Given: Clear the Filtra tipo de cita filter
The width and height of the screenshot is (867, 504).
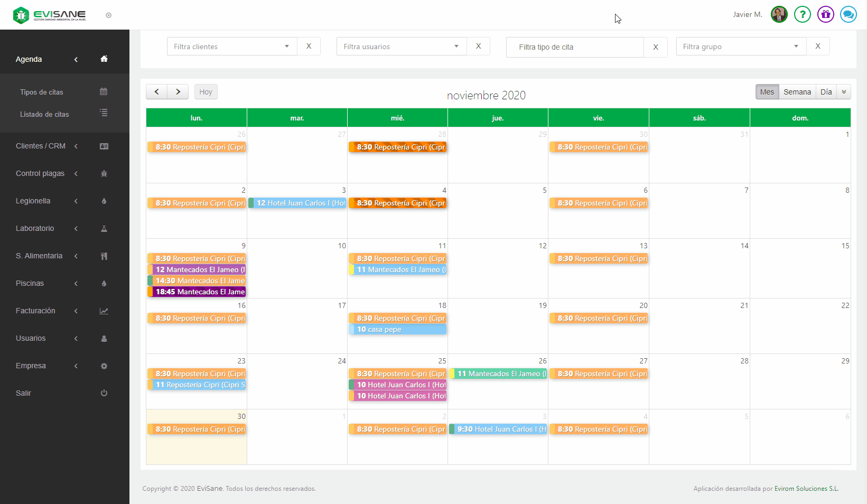Looking at the screenshot, I should tap(655, 47).
